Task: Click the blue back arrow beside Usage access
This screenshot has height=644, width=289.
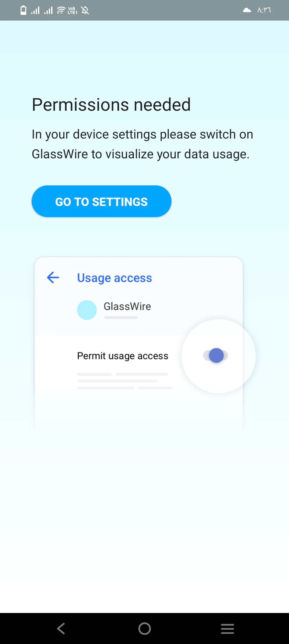Action: tap(53, 277)
